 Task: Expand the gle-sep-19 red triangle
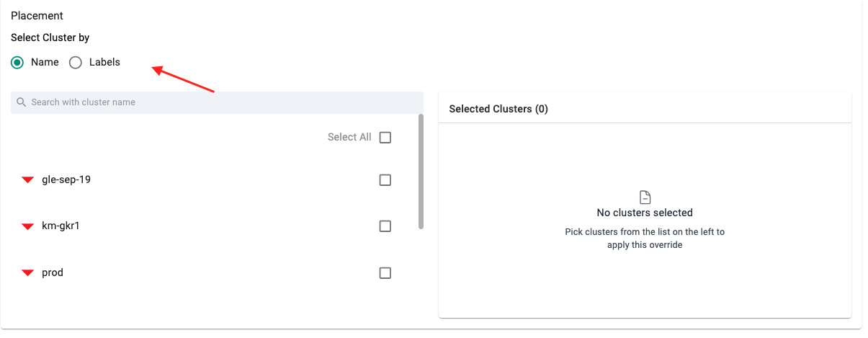(28, 180)
